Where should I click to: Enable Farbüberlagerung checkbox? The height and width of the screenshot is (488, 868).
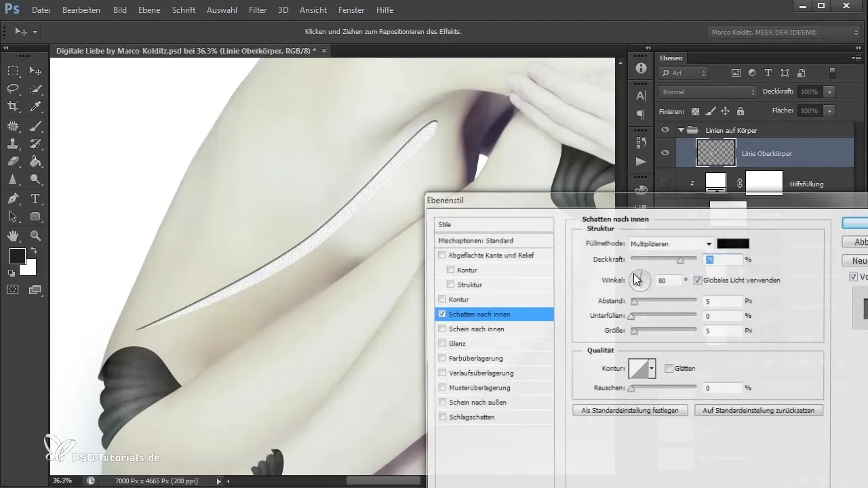tap(443, 358)
